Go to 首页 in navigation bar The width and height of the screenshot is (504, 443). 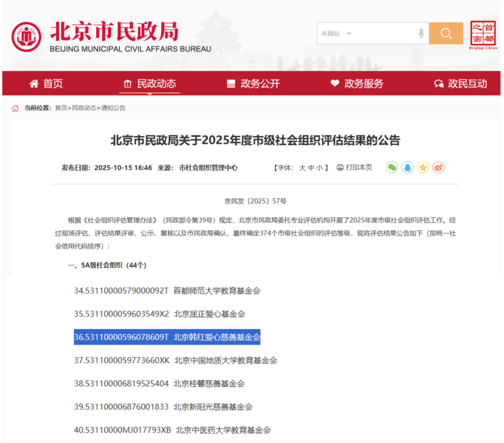pyautogui.click(x=46, y=84)
